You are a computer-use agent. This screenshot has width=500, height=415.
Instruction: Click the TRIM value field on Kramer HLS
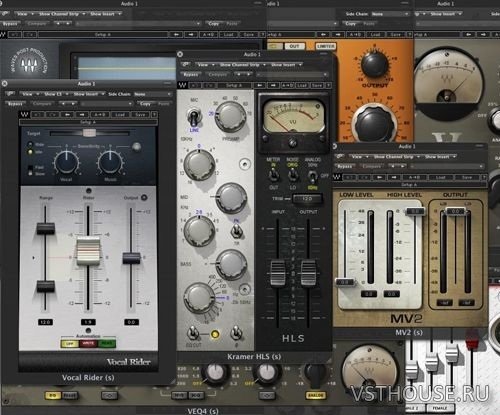coord(307,199)
